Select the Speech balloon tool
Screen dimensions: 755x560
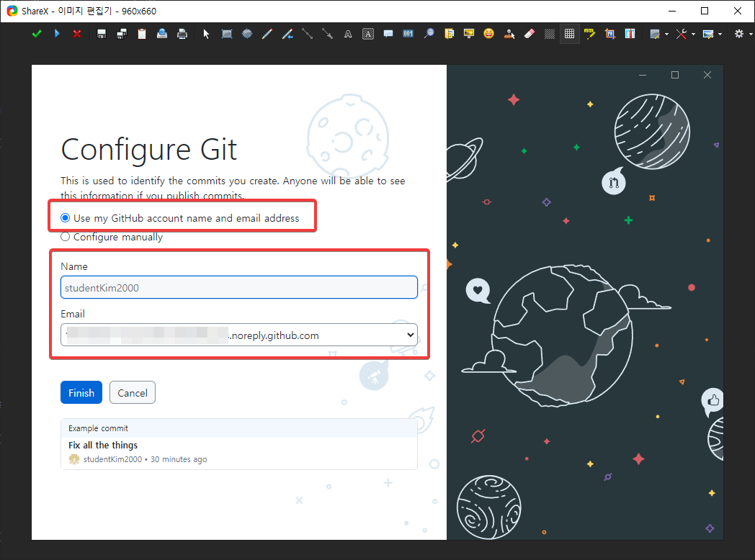[388, 34]
